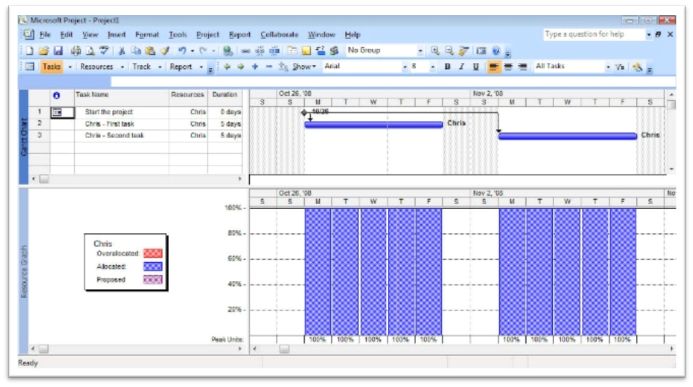
Task: Open the No Group dropdown
Action: pos(420,51)
